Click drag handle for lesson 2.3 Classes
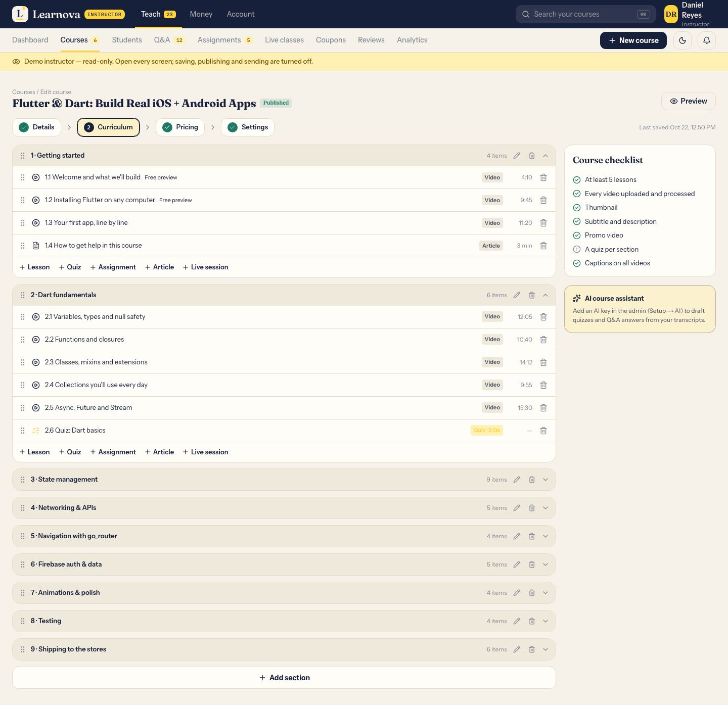 (23, 362)
